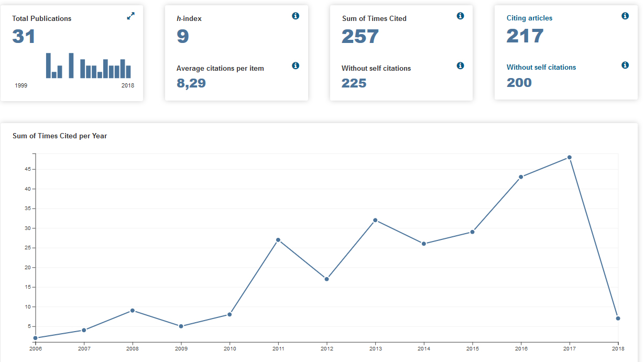Screen dimensions: 644x362
Task: Click the 217 citing articles count
Action: (x=525, y=36)
